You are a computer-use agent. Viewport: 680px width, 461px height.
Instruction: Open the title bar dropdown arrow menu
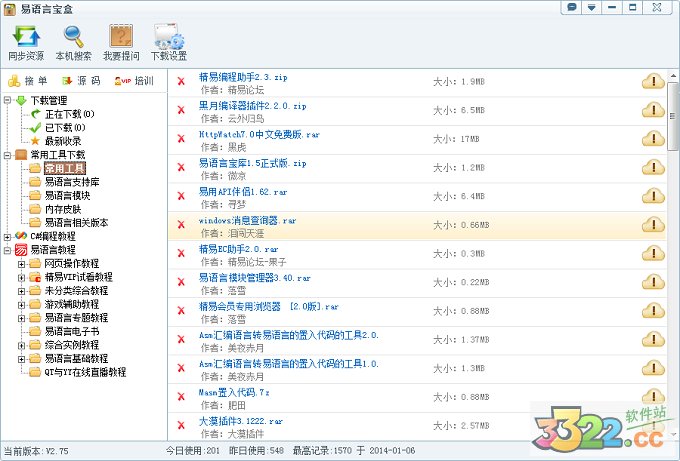click(x=592, y=7)
